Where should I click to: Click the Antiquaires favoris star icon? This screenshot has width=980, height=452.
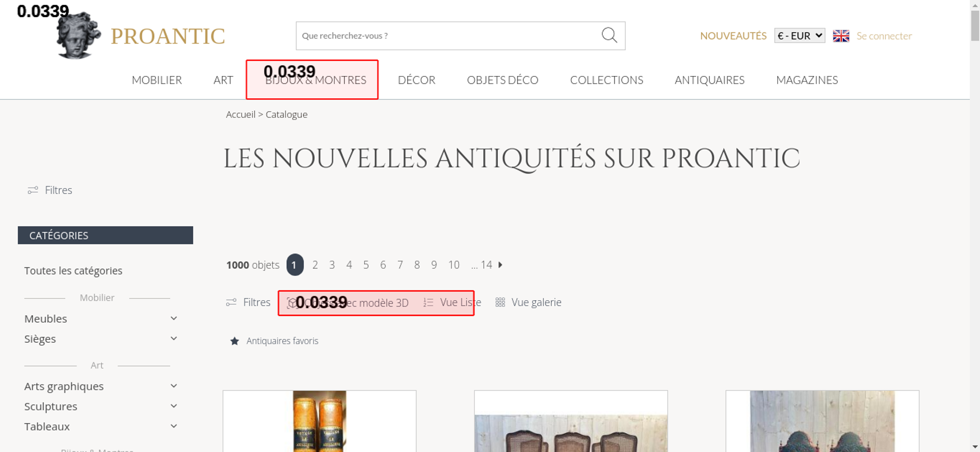pos(235,341)
